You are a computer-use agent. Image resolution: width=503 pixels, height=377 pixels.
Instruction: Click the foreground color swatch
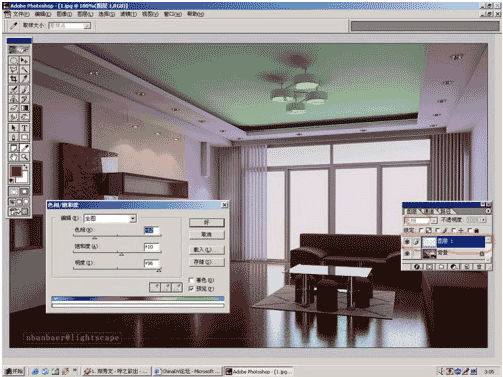16,171
